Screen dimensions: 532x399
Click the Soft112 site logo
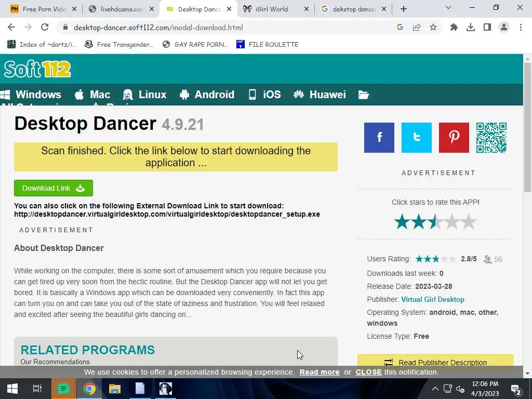(37, 69)
